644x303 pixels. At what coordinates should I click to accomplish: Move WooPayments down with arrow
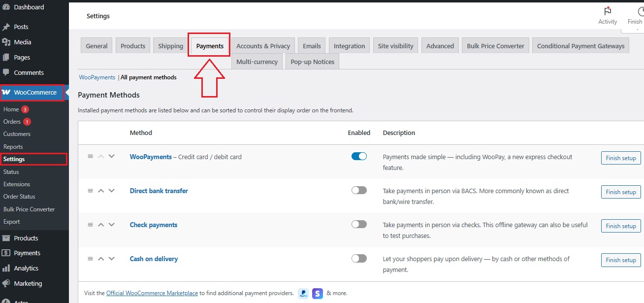point(111,156)
